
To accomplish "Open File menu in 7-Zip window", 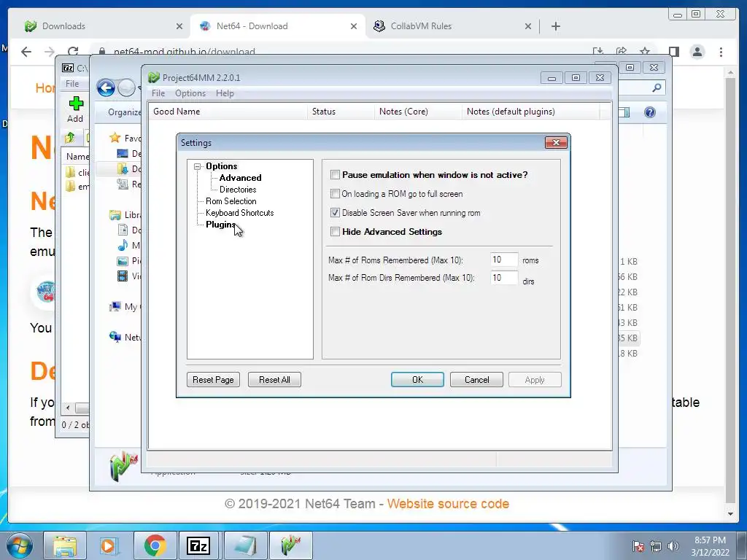I will point(72,84).
